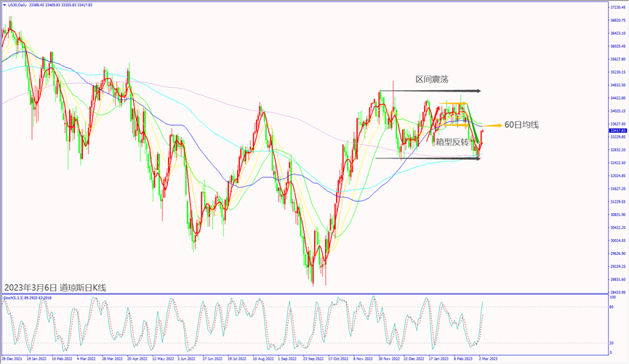Click the orange horizontal line atop box pattern
Viewport: 629px width, 364px height.
coord(452,103)
